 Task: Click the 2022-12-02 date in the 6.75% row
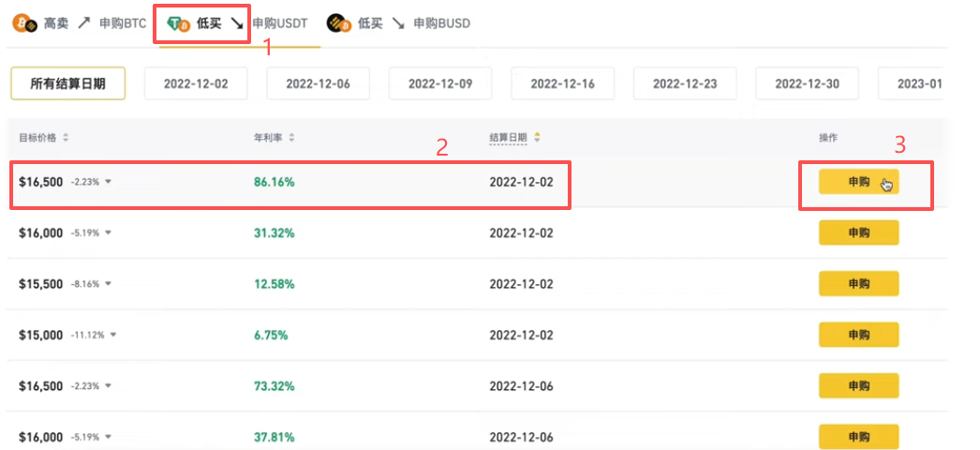point(521,335)
